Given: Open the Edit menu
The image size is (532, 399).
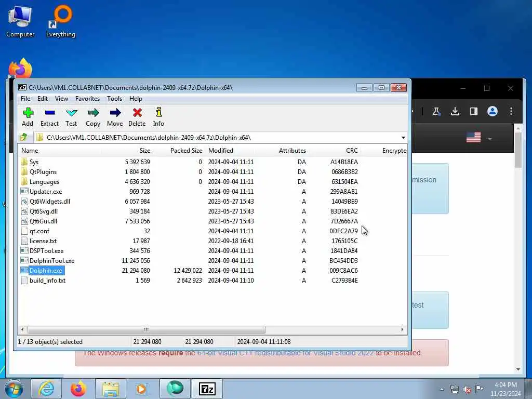Looking at the screenshot, I should pos(43,99).
